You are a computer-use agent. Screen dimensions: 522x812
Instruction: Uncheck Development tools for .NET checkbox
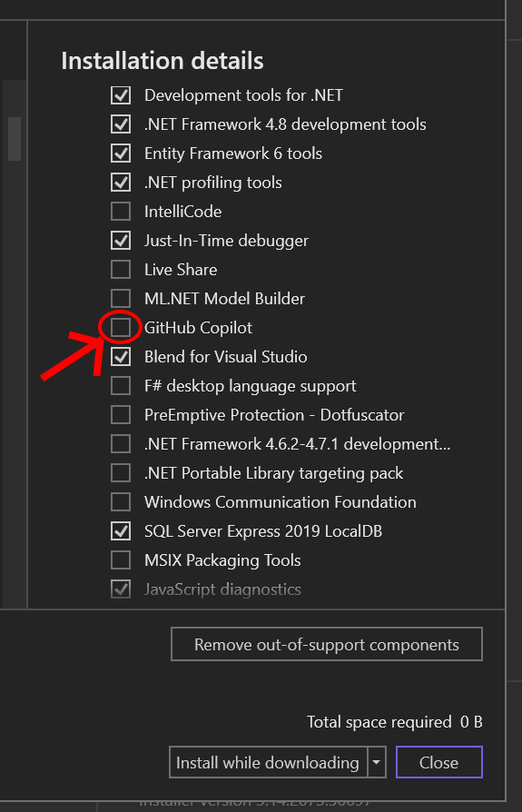coord(121,95)
